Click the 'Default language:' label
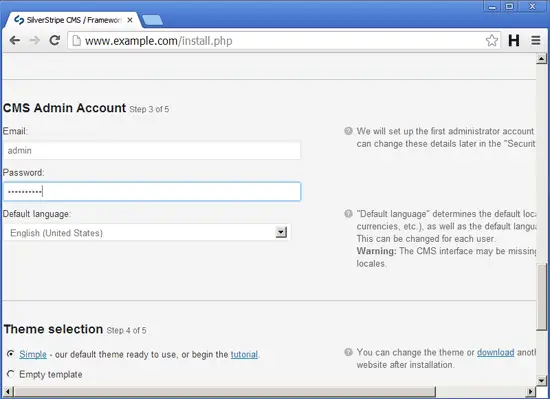Image resolution: width=550 pixels, height=399 pixels. (37, 214)
